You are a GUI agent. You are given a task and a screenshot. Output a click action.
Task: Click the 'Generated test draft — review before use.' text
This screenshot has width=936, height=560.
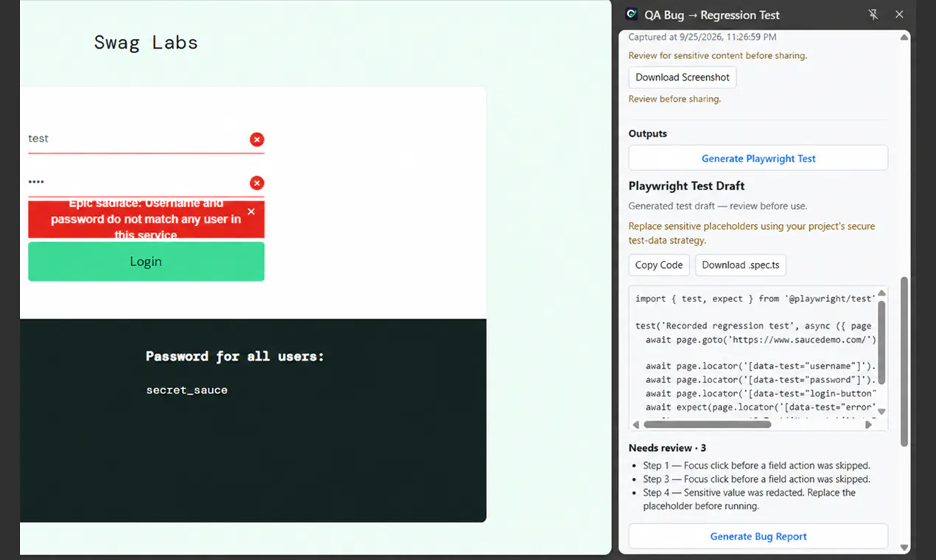(x=718, y=206)
